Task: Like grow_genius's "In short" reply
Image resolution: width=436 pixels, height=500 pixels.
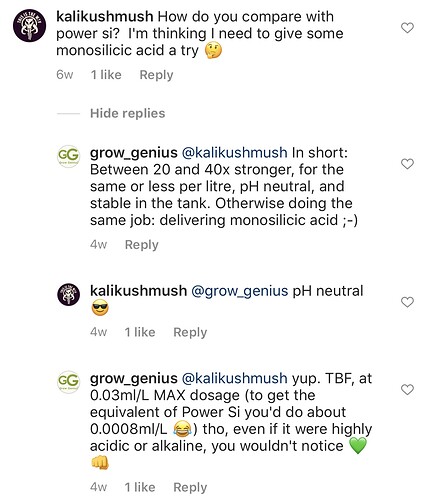Action: [x=407, y=164]
